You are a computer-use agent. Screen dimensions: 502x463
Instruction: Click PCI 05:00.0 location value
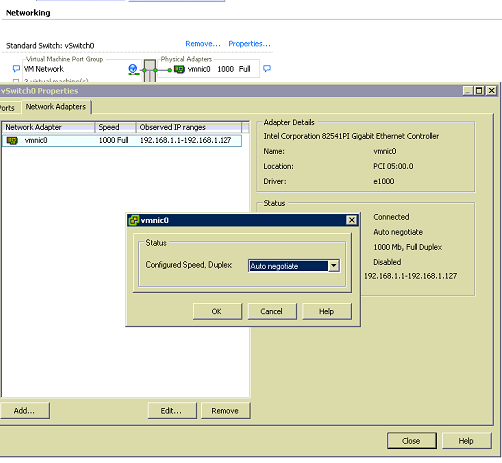[x=393, y=166]
